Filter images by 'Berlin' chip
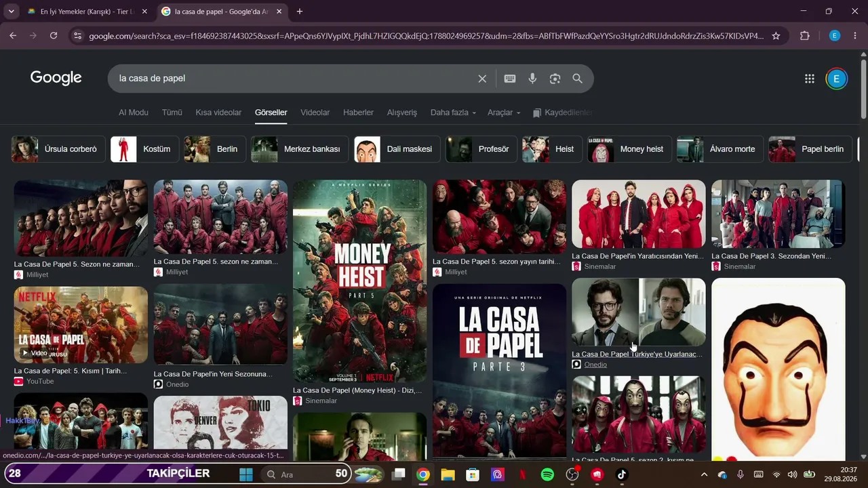 215,149
